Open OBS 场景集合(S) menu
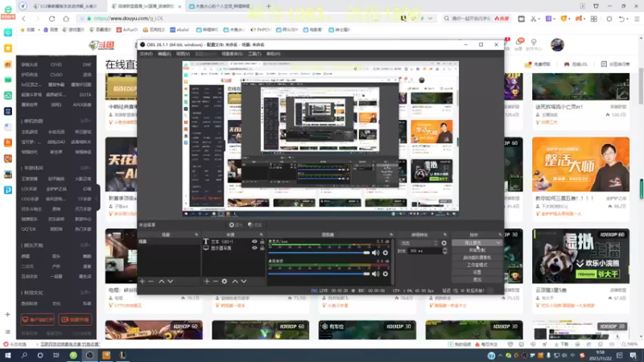This screenshot has width=644, height=362. (232, 54)
